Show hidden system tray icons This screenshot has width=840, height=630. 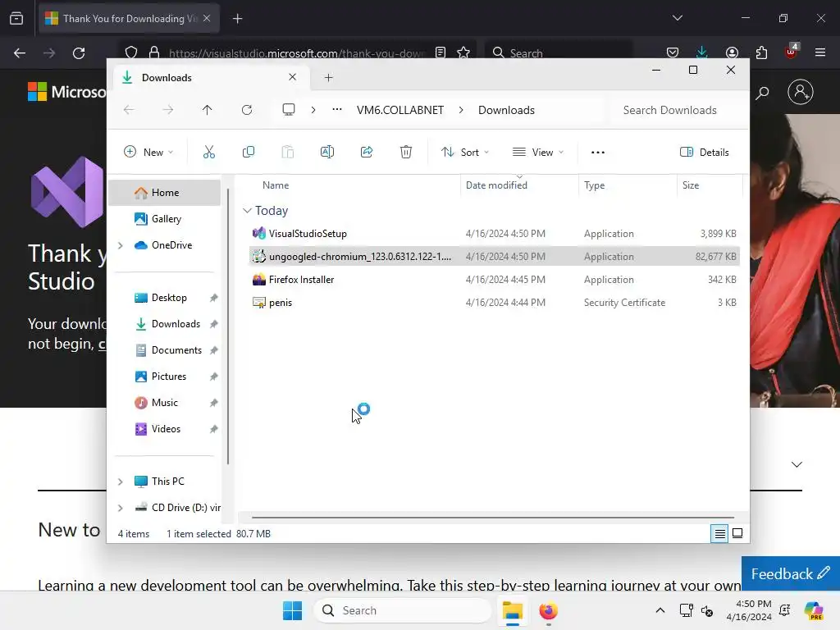(660, 610)
